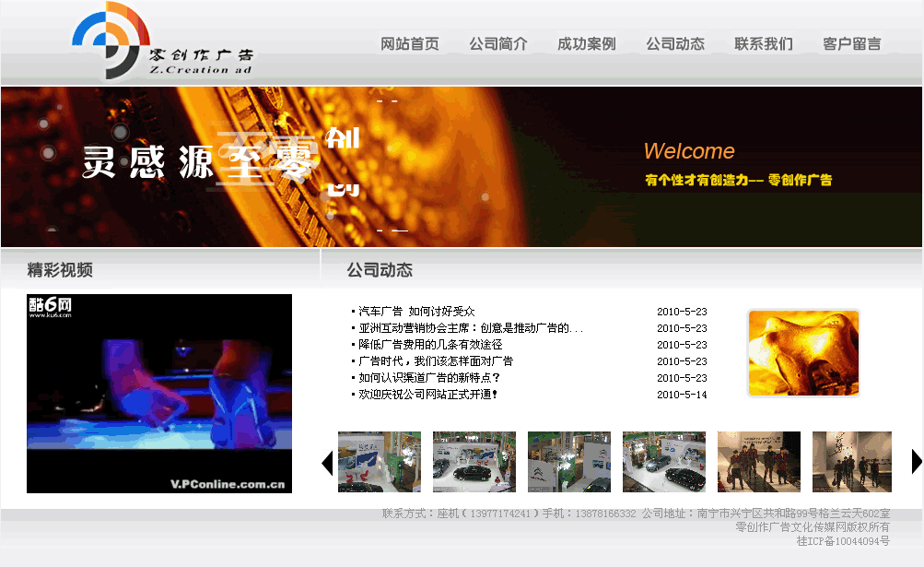Click the right carousel arrow
924x567 pixels.
point(916,462)
